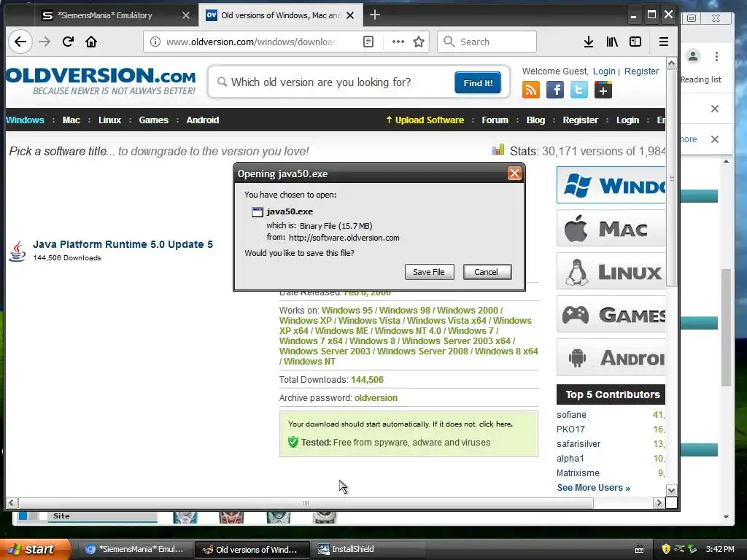Switch to InstallShield in the taskbar
The height and width of the screenshot is (560, 747).
point(368,549)
